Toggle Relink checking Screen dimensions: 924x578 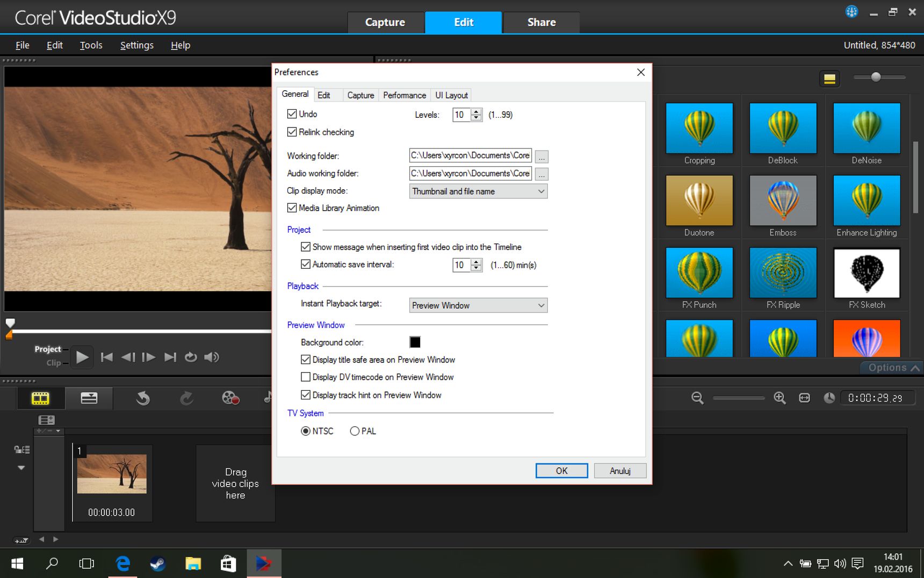pyautogui.click(x=292, y=132)
